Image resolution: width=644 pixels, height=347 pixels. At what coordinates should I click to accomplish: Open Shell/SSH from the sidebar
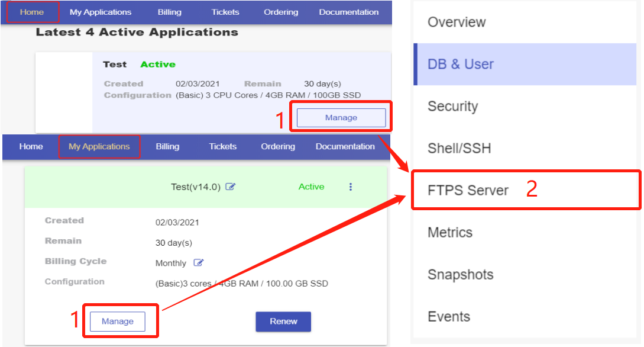coord(459,148)
